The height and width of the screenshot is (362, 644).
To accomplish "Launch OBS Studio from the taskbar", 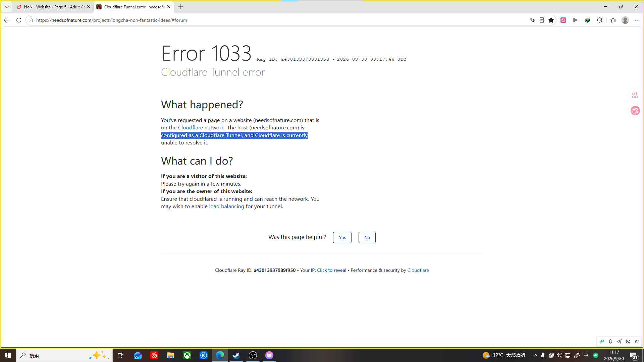I will [x=253, y=355].
